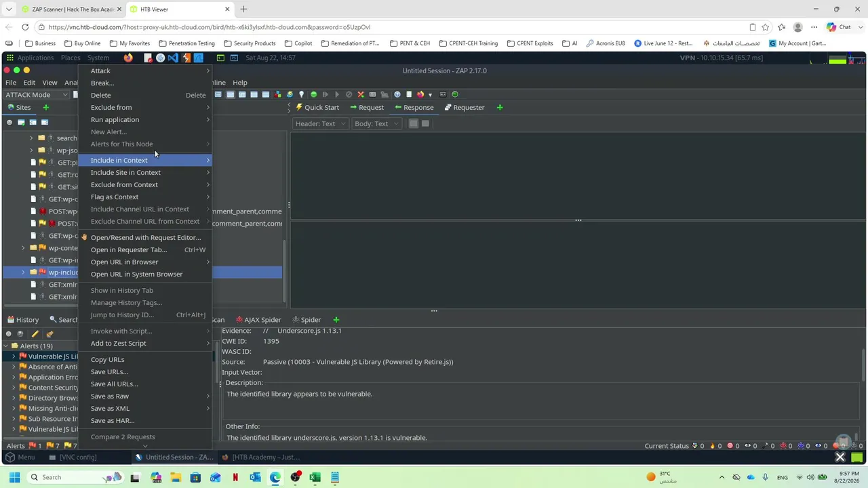Open VS Code from the Linux top panel
This screenshot has height=488, width=868.
[173, 58]
